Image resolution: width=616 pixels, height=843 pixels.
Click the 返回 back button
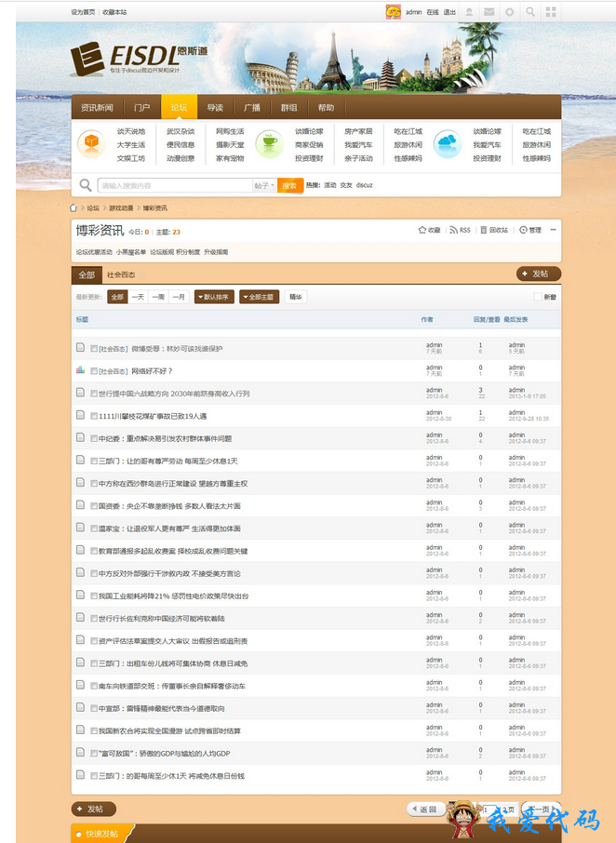point(426,809)
